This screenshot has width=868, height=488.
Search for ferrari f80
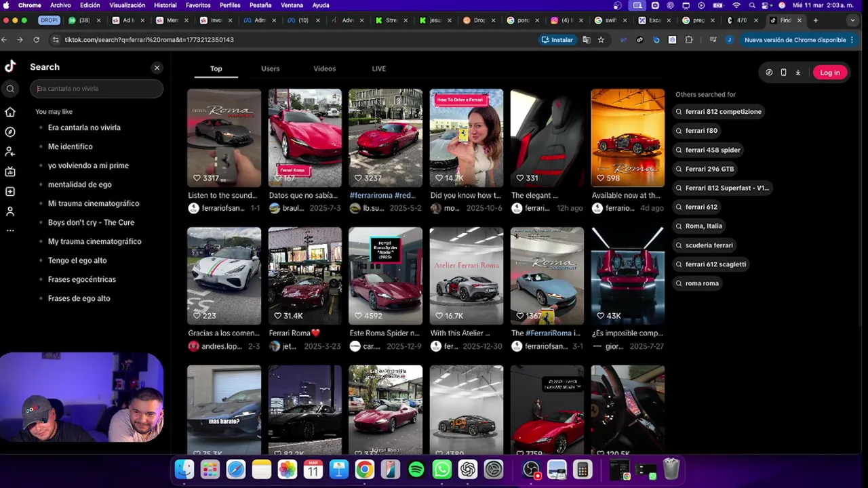click(x=696, y=131)
